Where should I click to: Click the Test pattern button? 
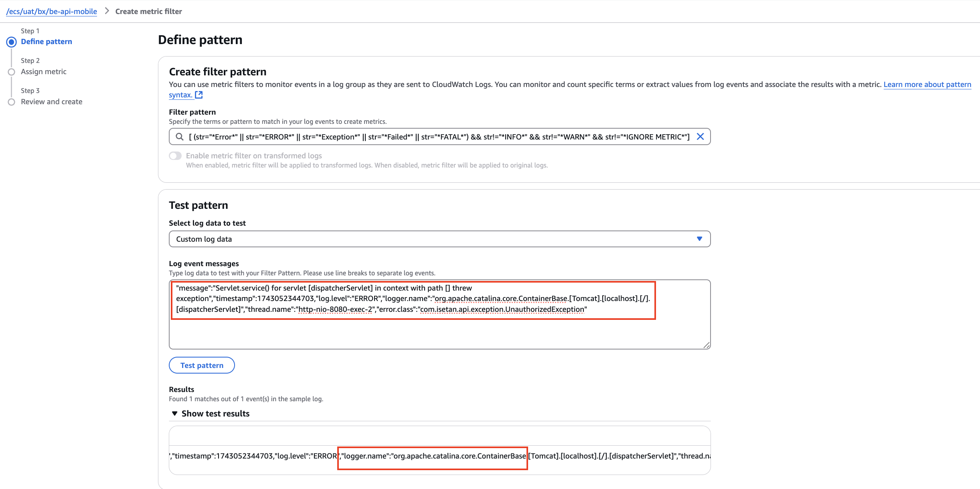[202, 365]
